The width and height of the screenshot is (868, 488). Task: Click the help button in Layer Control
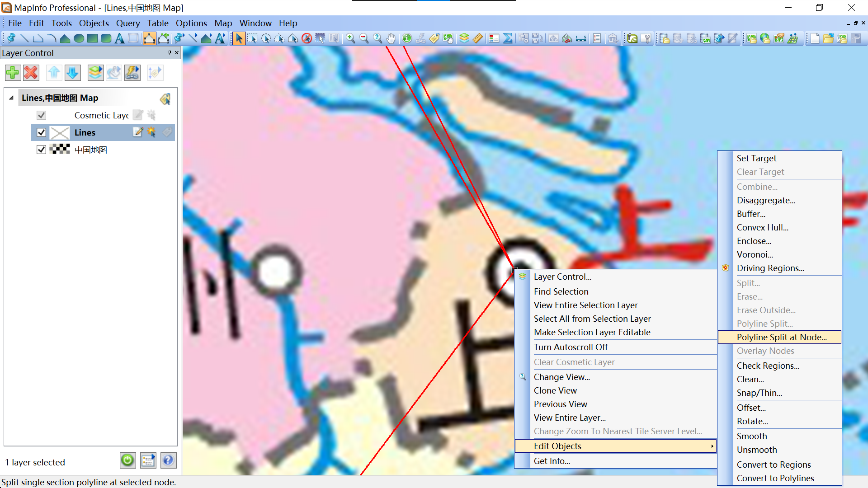pyautogui.click(x=168, y=460)
